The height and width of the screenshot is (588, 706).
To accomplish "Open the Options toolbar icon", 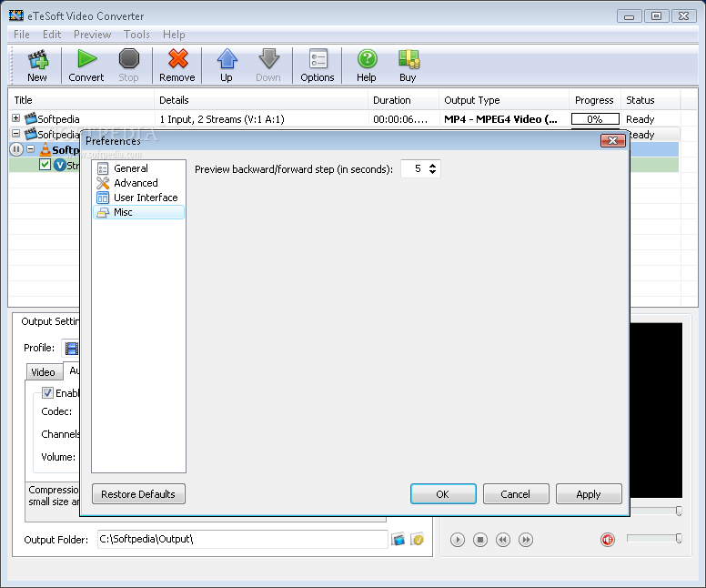I will (318, 59).
